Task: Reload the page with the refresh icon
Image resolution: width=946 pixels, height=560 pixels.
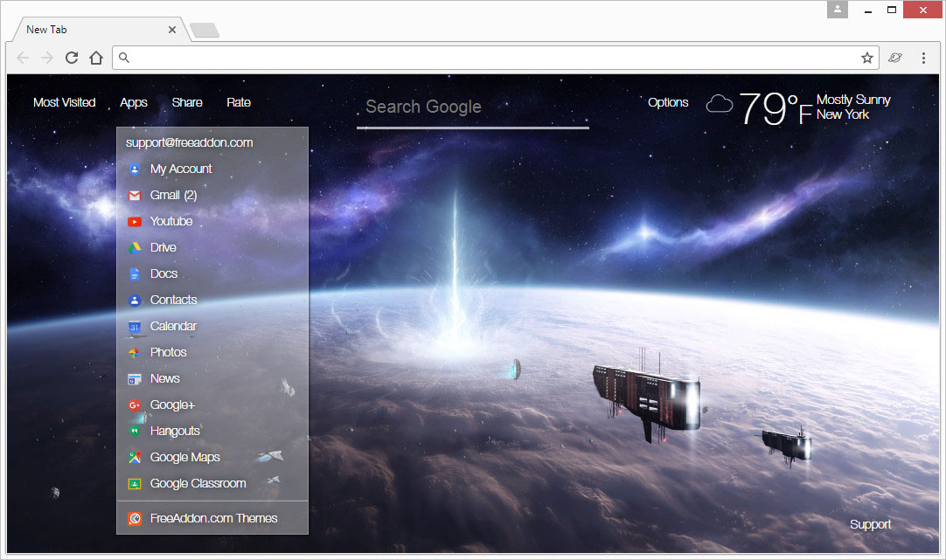Action: [72, 58]
